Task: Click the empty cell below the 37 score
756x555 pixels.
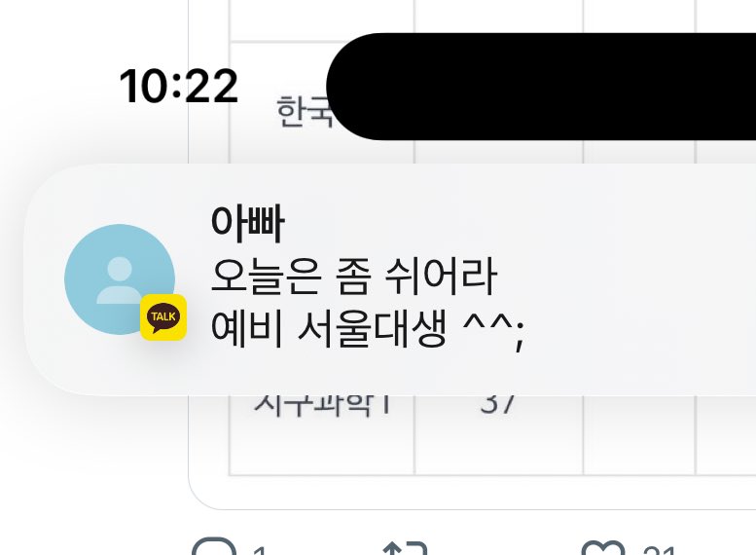Action: point(498,449)
